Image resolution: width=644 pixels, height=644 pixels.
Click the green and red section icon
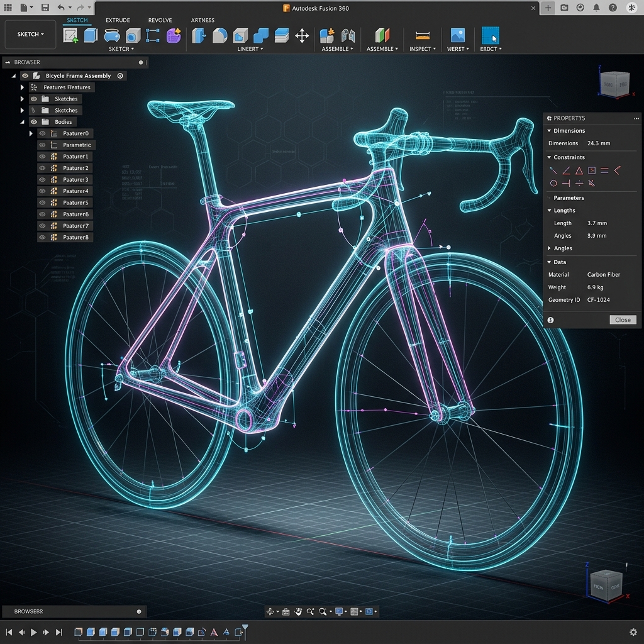point(382,36)
